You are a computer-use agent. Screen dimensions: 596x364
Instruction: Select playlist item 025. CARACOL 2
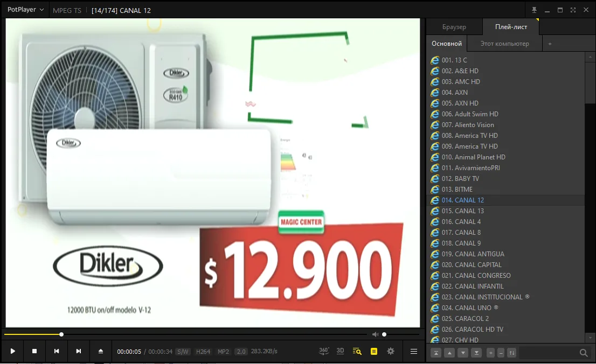pos(505,318)
